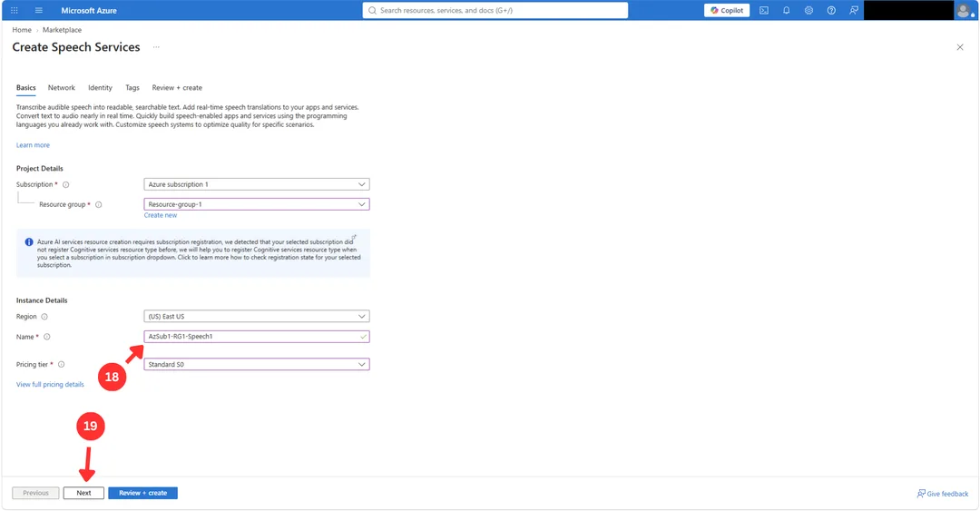
Task: Open the Azure app launcher grid icon
Action: tap(15, 10)
